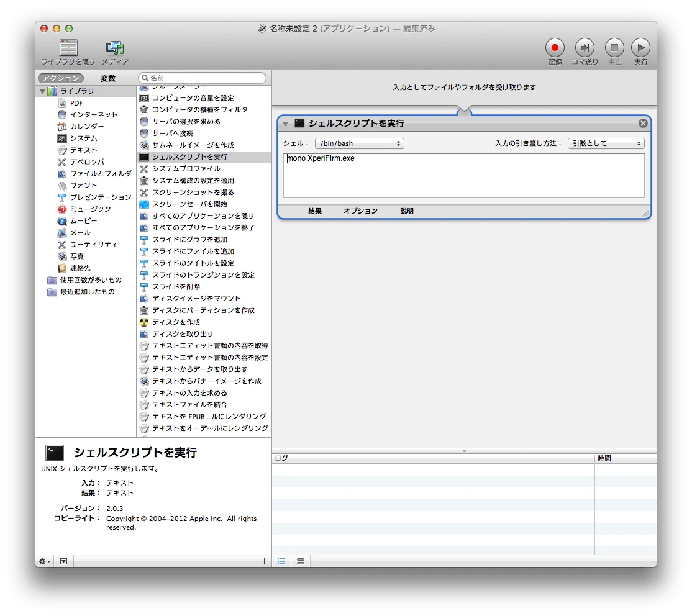Select ムービー category icon
This screenshot has width=692, height=616.
(x=62, y=220)
